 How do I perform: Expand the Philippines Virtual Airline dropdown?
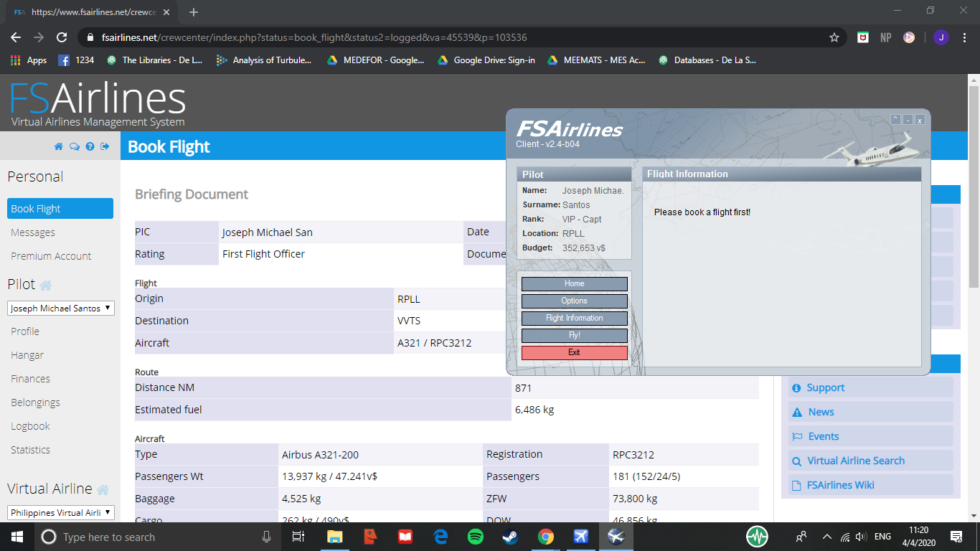61,512
